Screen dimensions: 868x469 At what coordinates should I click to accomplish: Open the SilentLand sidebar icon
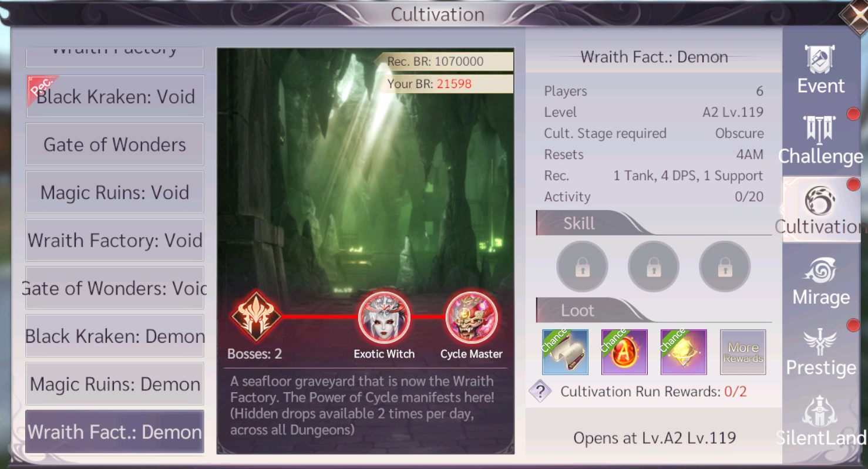[x=820, y=421]
